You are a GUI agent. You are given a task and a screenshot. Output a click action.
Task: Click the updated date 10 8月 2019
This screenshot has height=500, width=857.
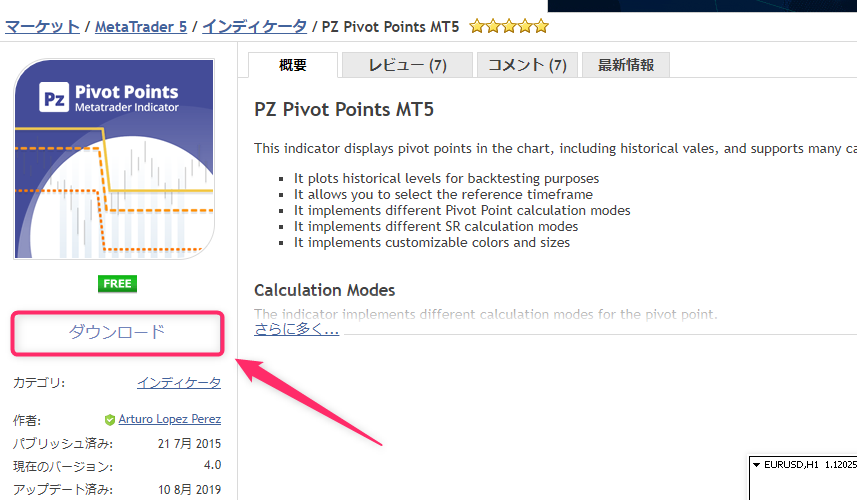[x=189, y=490]
